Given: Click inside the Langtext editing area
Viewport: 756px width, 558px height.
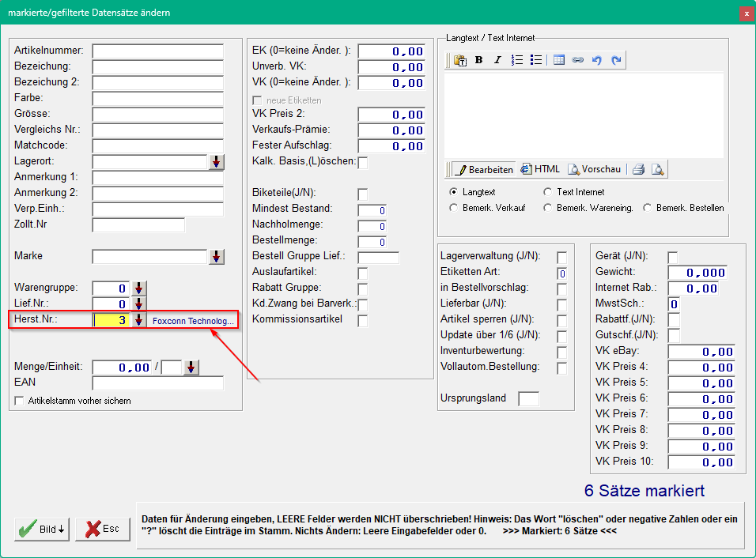Looking at the screenshot, I should click(x=584, y=115).
